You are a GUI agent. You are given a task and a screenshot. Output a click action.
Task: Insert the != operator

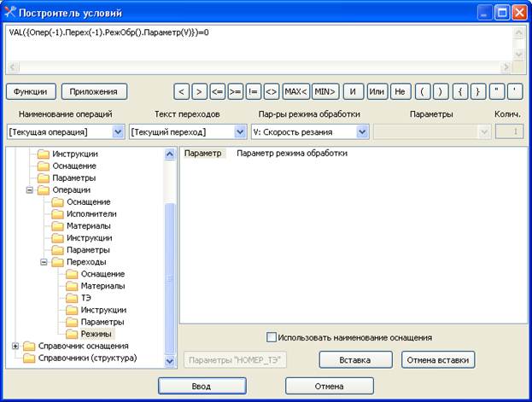point(254,91)
